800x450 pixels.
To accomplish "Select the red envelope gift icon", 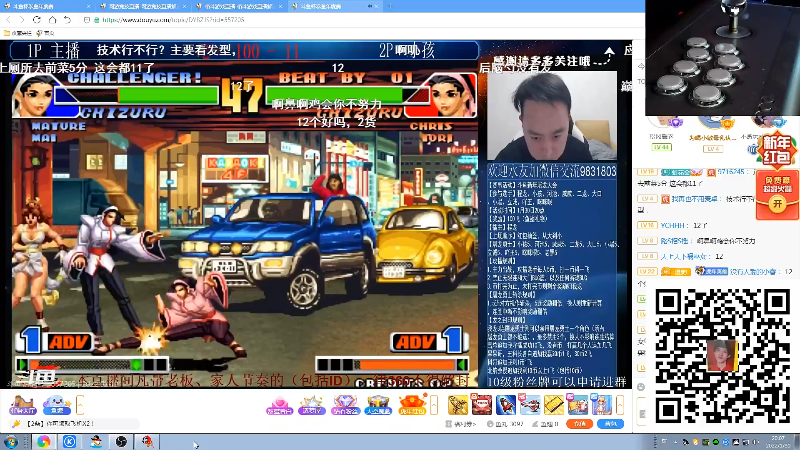I will (x=412, y=405).
